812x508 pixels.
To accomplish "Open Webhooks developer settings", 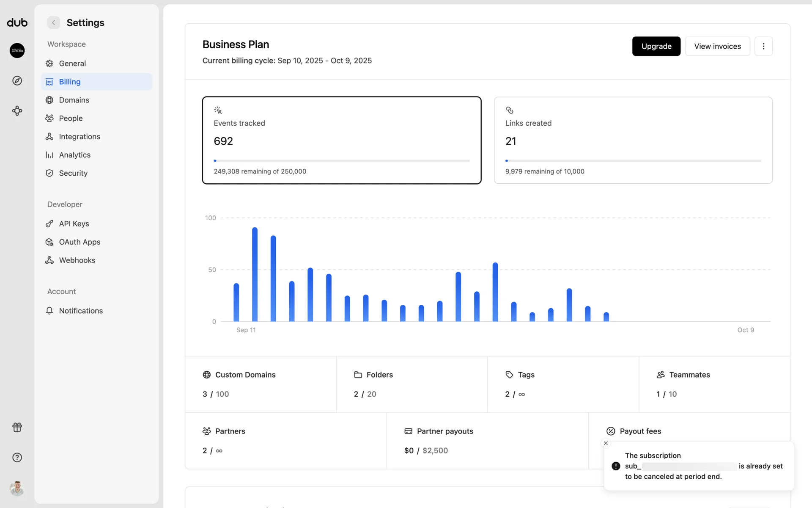I will pos(77,260).
